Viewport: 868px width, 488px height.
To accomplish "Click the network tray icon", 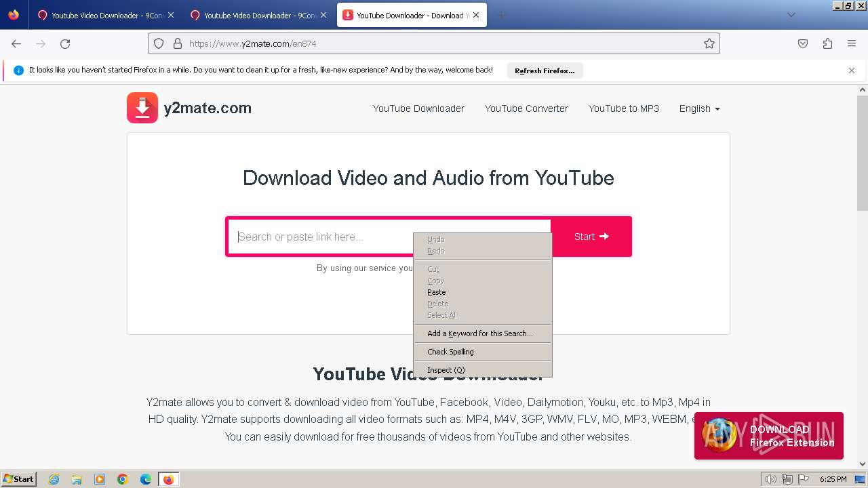I will 787,479.
